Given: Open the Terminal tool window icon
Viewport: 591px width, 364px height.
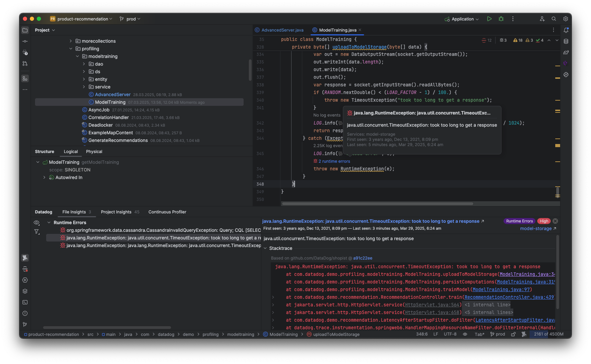Looking at the screenshot, I should click(x=25, y=302).
